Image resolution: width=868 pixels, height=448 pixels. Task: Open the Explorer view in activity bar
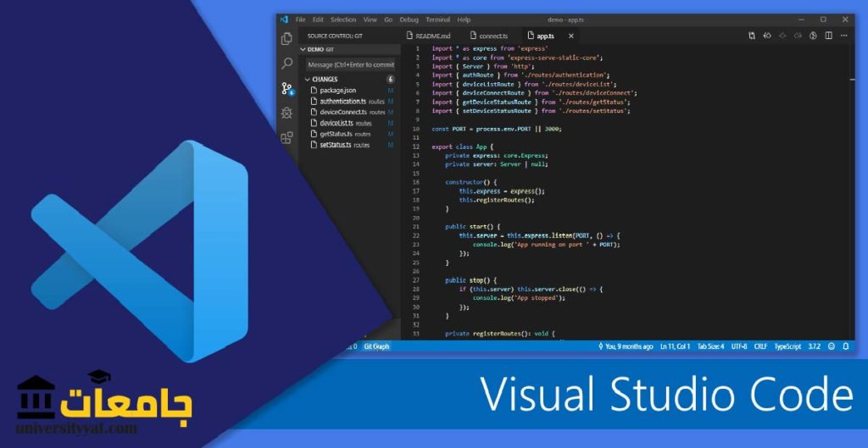click(x=287, y=39)
